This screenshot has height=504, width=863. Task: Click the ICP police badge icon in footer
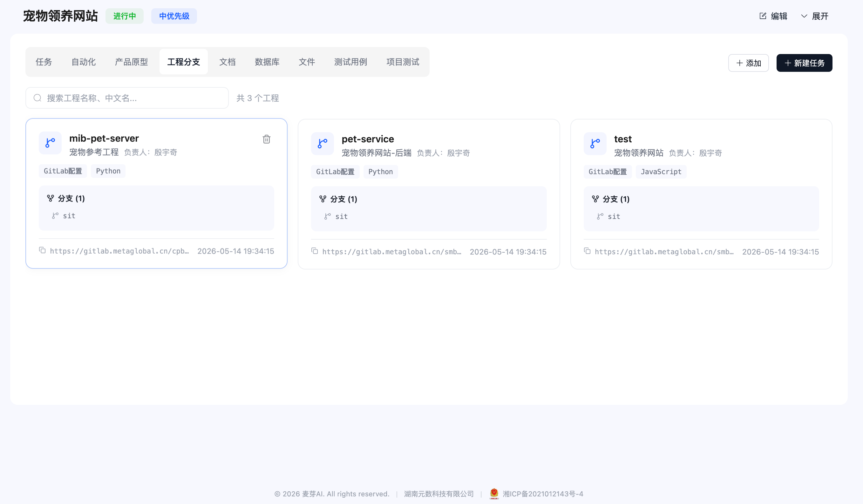pos(494,494)
